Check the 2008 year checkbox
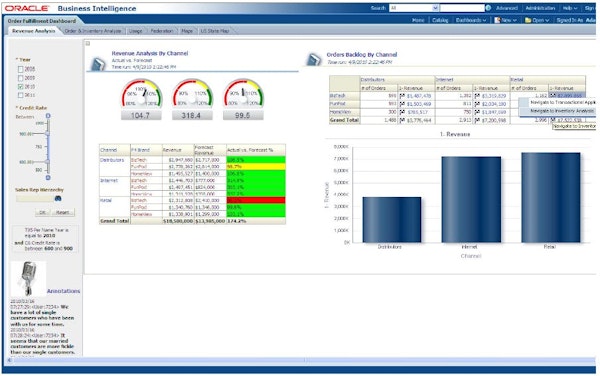 (x=20, y=69)
